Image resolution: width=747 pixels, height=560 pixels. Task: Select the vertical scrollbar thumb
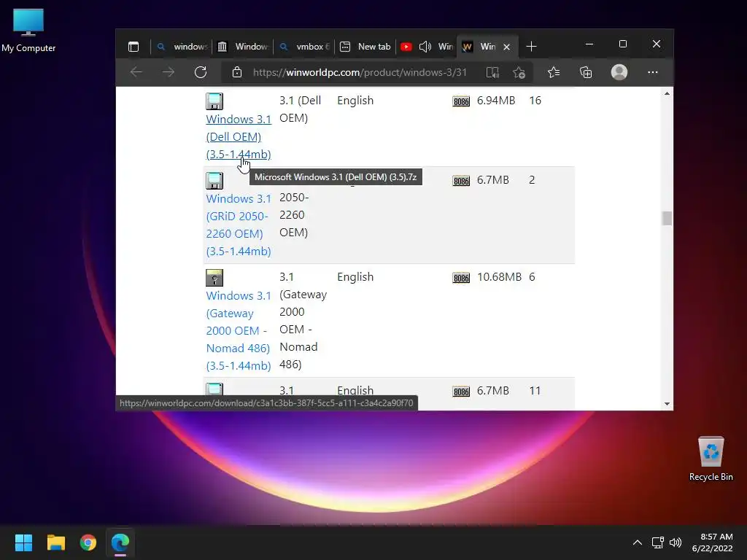[667, 218]
